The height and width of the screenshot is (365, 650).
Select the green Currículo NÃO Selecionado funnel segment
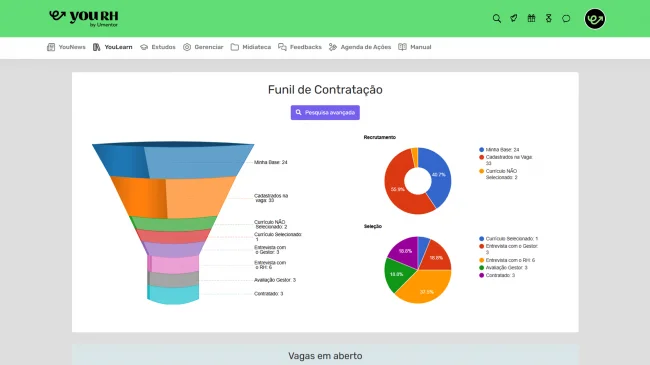click(173, 224)
